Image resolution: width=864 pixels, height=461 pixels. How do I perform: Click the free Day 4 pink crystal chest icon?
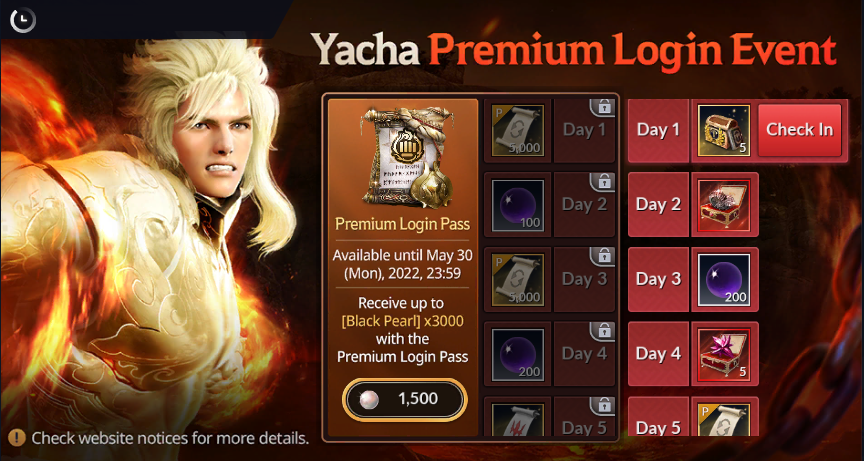tap(724, 354)
